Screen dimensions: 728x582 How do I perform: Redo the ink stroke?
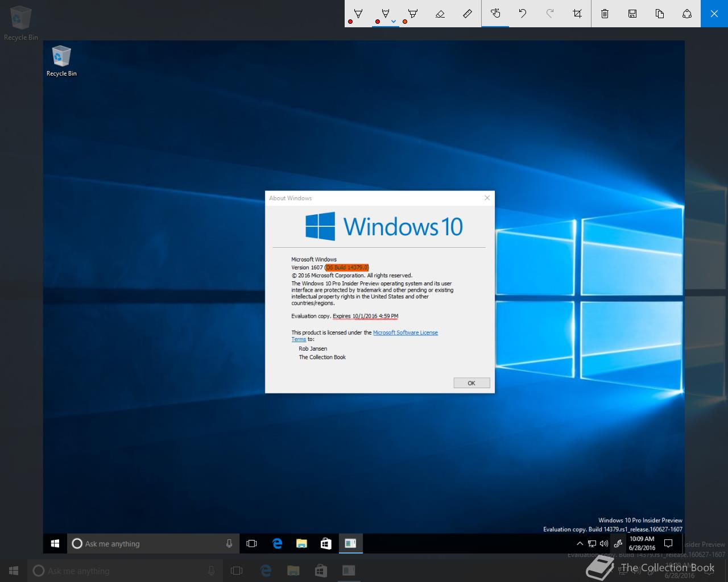(550, 14)
